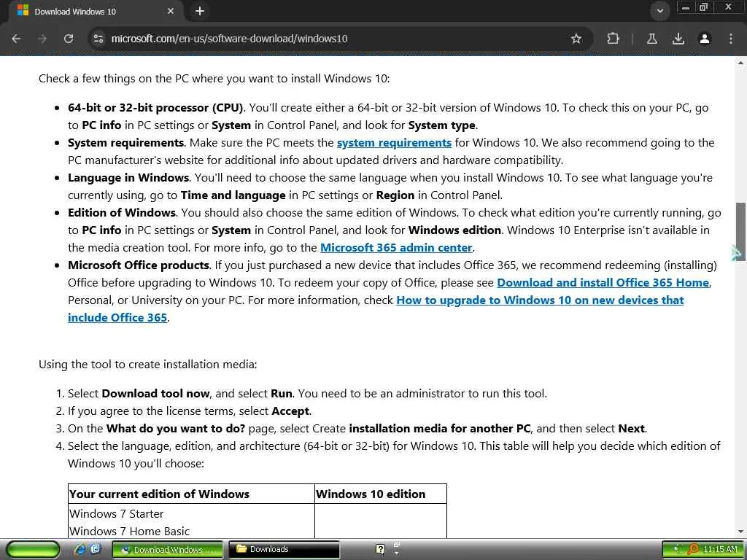Open Chrome three-dot menu
Viewport: 747px width, 560px height.
[730, 39]
